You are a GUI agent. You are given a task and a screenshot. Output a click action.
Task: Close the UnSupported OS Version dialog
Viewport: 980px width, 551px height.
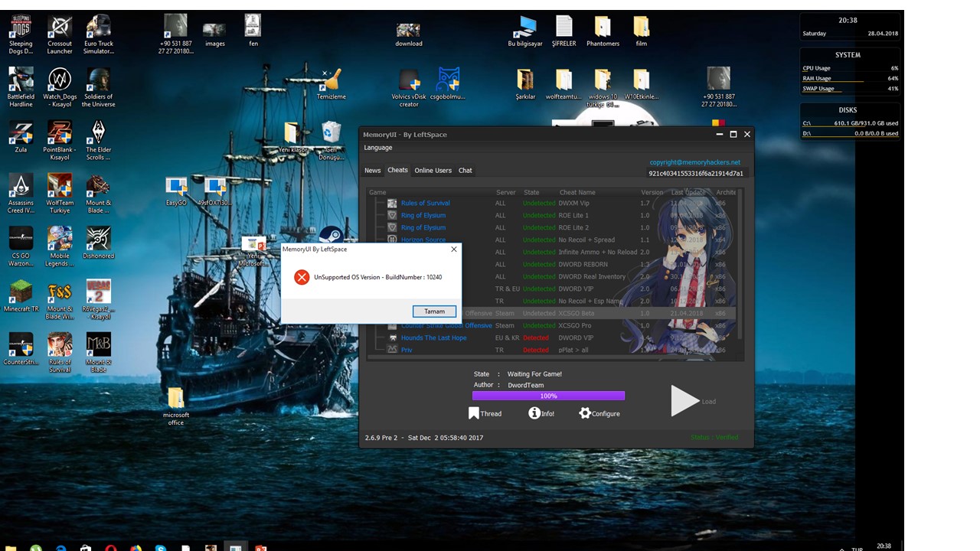click(453, 249)
